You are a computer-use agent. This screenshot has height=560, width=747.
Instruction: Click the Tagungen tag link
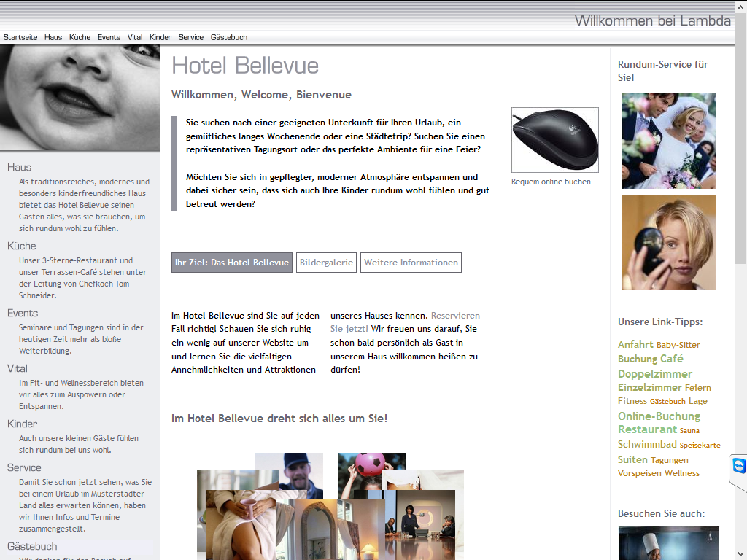point(670,460)
